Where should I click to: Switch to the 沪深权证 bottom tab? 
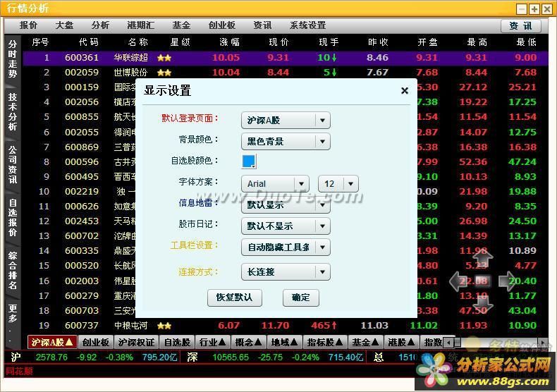point(136,342)
